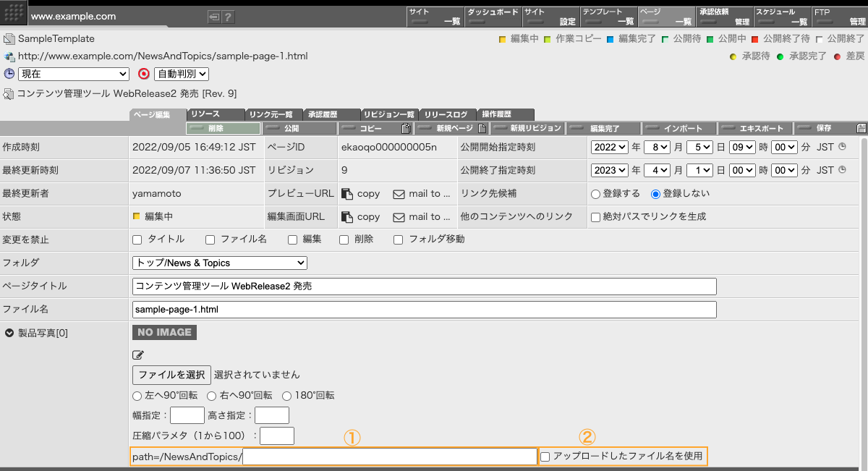Image resolution: width=868 pixels, height=471 pixels.
Task: Switch to 承認履歴 tab
Action: click(x=331, y=114)
